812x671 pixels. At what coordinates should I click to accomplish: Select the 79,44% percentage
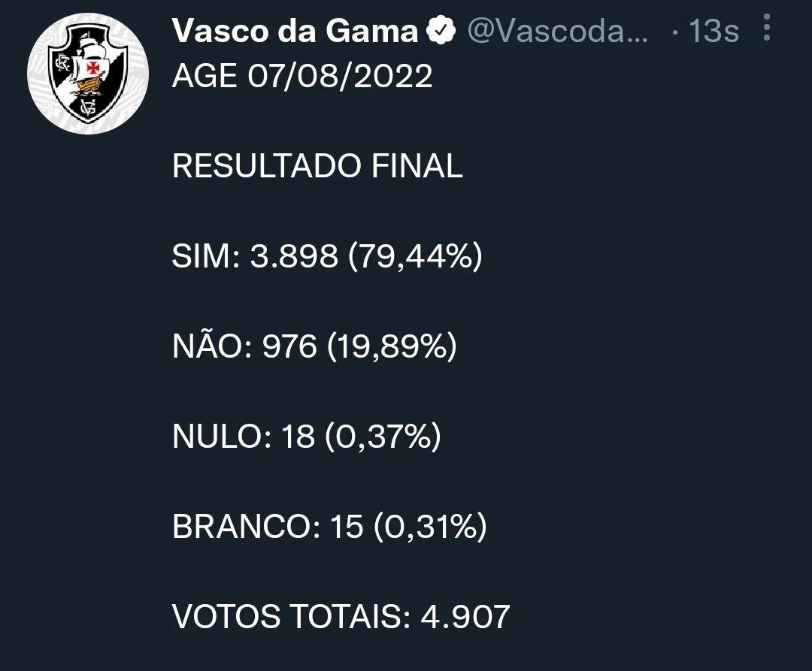pos(416,257)
